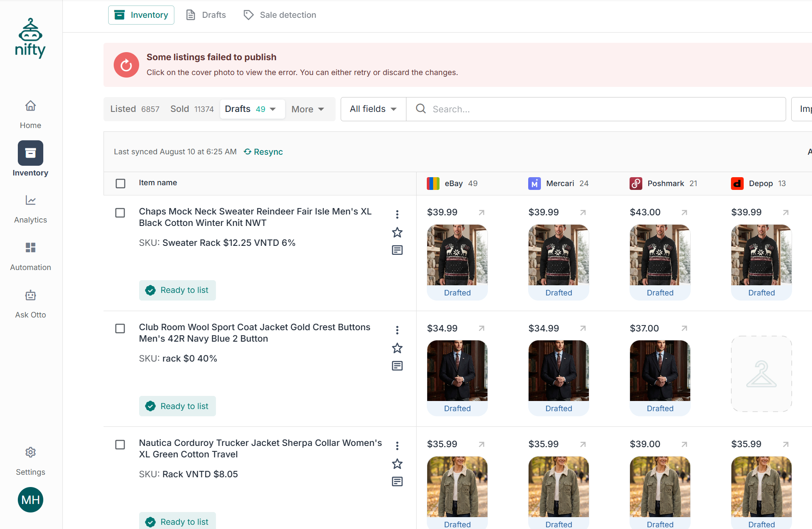Star the Chaps Mock Neck Sweater item
The height and width of the screenshot is (529, 812).
click(397, 232)
